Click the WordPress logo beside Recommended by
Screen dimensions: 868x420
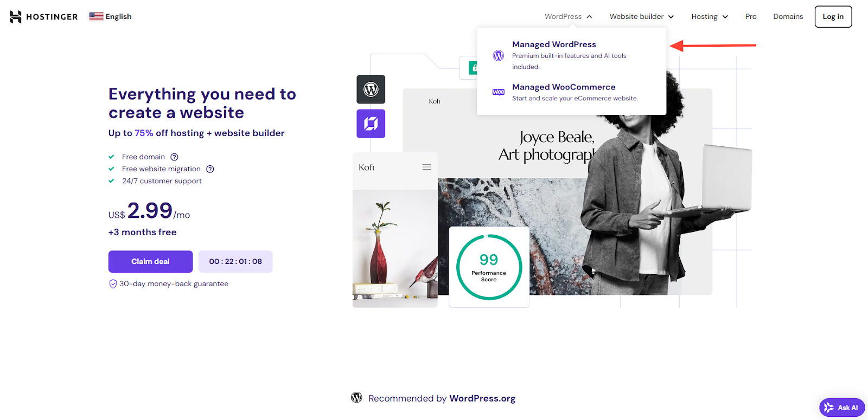tap(356, 398)
